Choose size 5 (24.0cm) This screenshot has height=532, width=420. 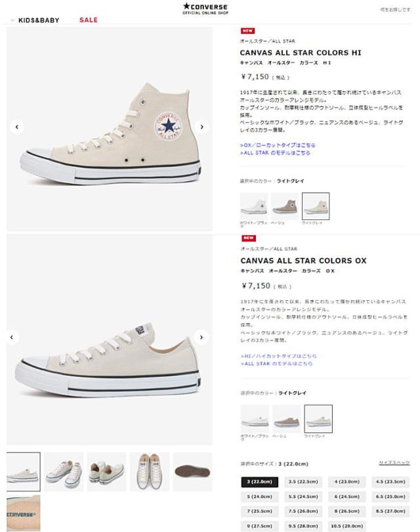click(x=260, y=497)
